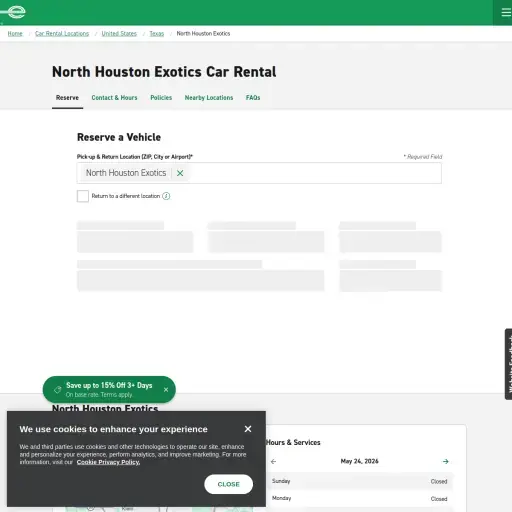
Task: Select the May 24, 2026 date label
Action: pos(359,461)
